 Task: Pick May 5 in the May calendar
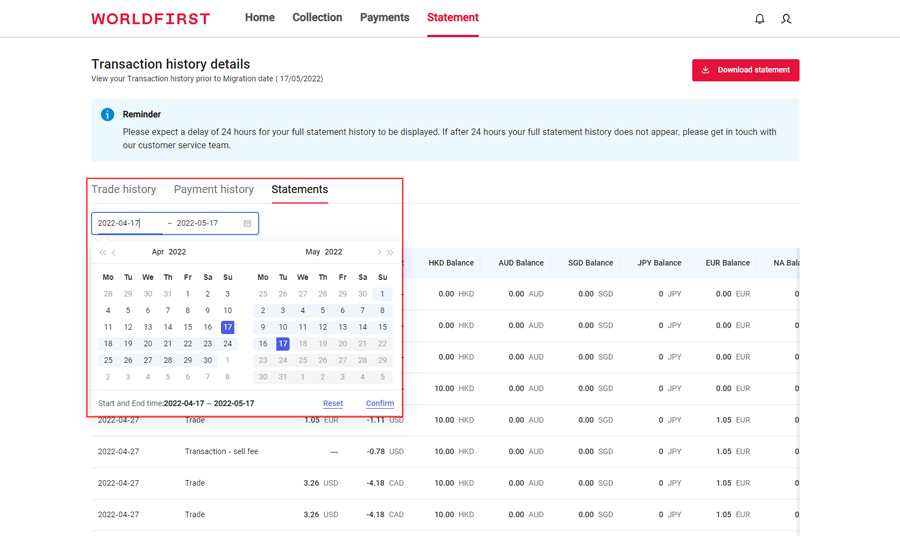coord(323,310)
